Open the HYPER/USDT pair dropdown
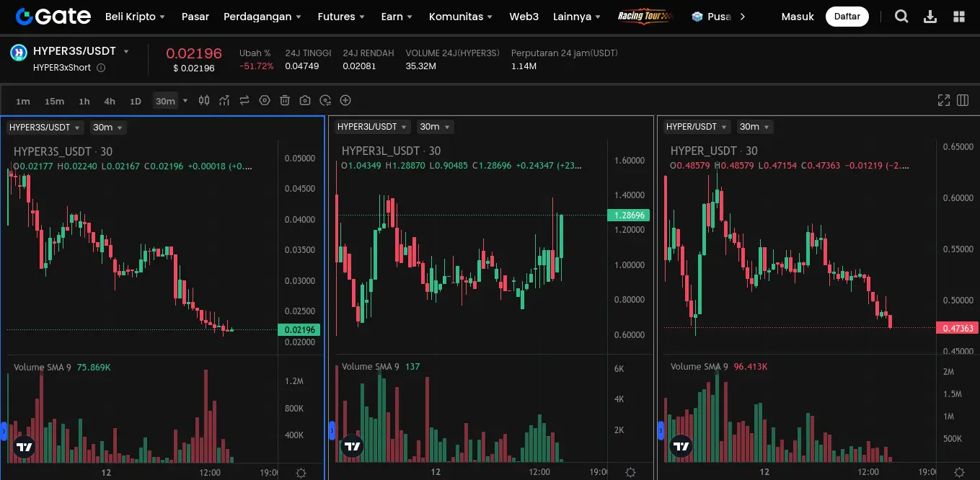 click(697, 127)
